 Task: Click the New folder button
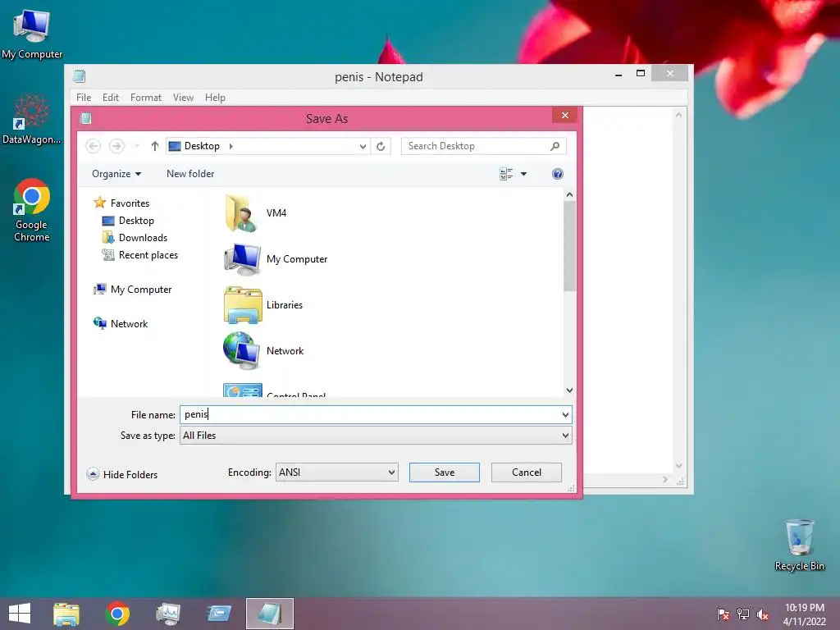[x=190, y=174]
